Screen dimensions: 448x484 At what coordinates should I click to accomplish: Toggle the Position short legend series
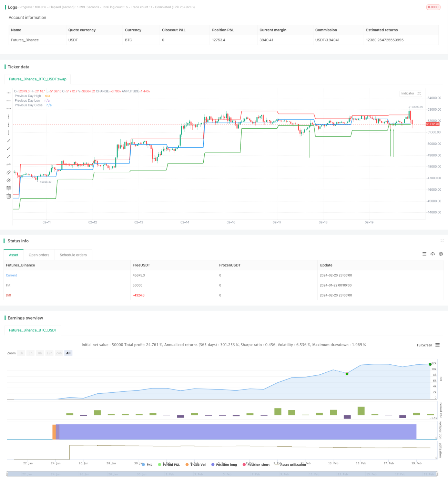click(x=256, y=465)
